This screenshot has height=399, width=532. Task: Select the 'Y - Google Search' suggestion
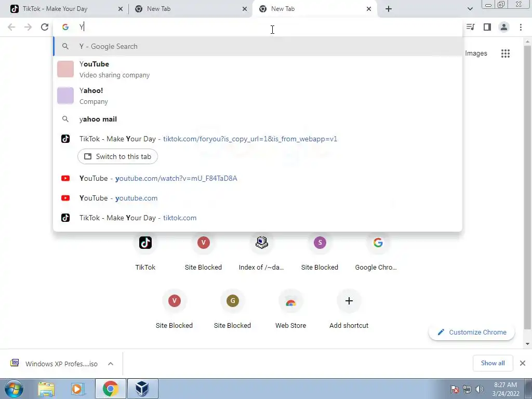[x=258, y=46]
